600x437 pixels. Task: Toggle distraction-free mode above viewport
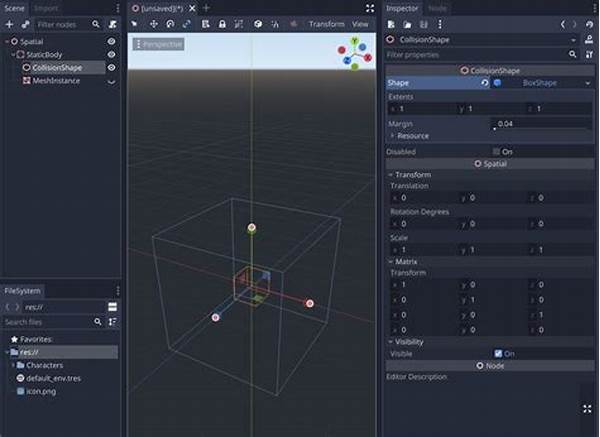pos(370,8)
